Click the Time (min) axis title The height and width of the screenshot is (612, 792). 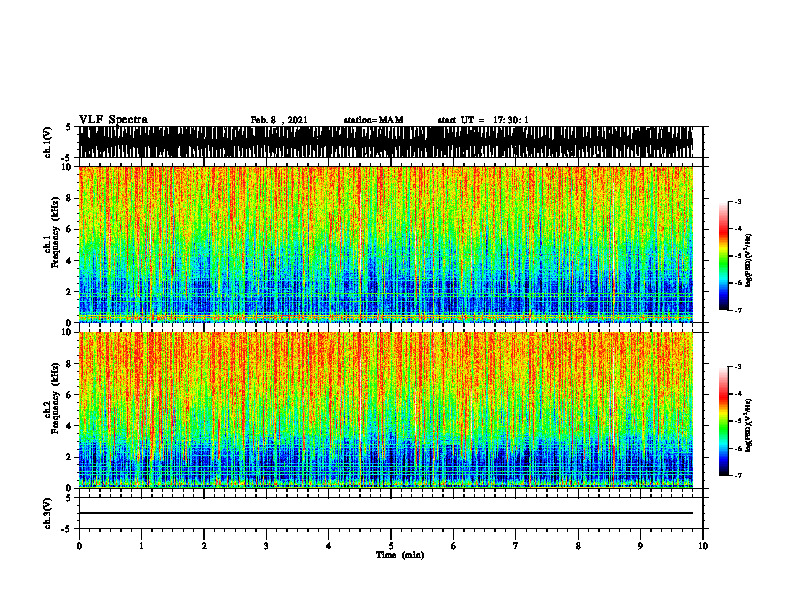400,555
